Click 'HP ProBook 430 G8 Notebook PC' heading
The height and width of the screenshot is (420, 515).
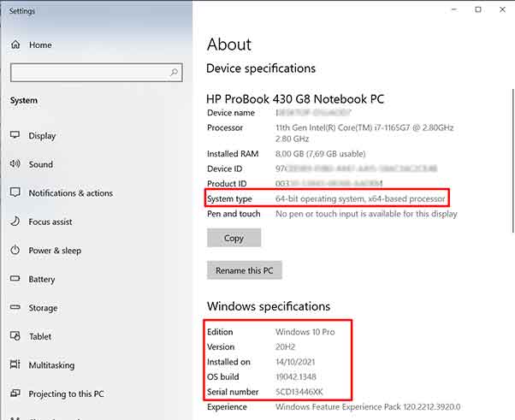[x=295, y=99]
